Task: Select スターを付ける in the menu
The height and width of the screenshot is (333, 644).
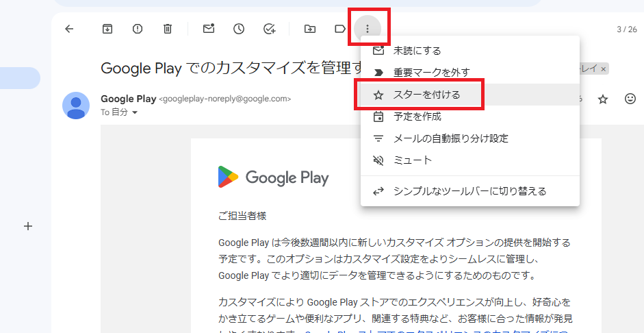Action: pyautogui.click(x=470, y=95)
